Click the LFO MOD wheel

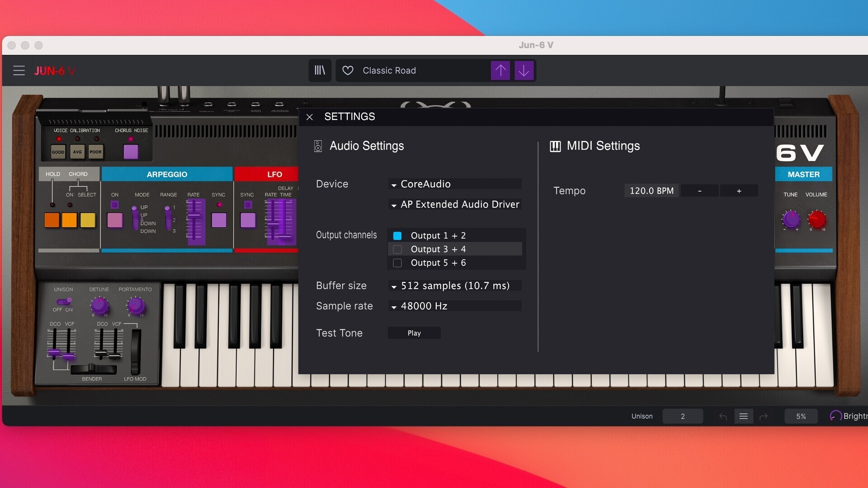(136, 352)
